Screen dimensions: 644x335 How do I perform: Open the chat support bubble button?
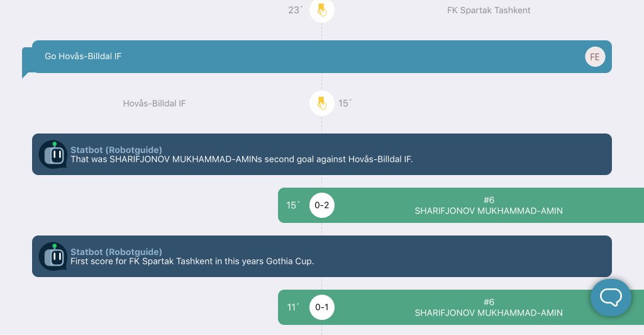610,297
